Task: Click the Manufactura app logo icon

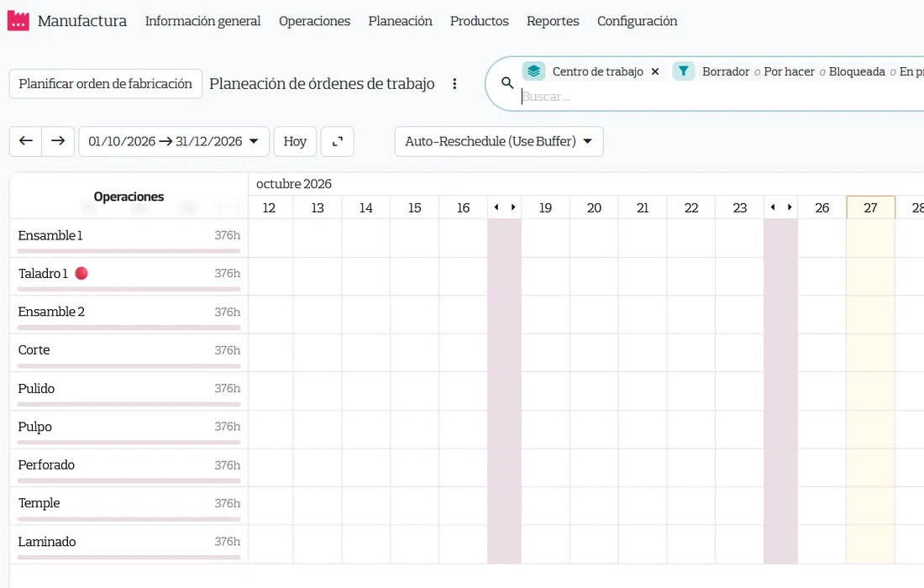Action: (18, 21)
